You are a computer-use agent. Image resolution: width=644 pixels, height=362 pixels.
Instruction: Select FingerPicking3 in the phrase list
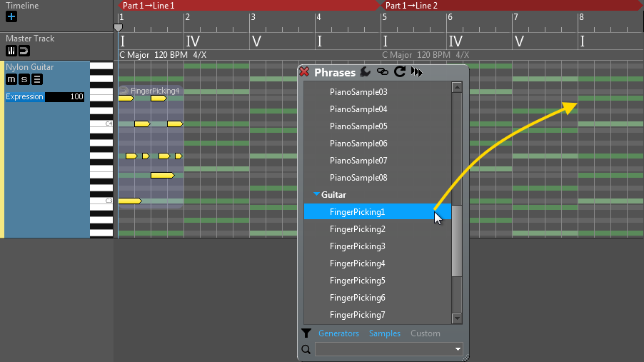coord(357,246)
